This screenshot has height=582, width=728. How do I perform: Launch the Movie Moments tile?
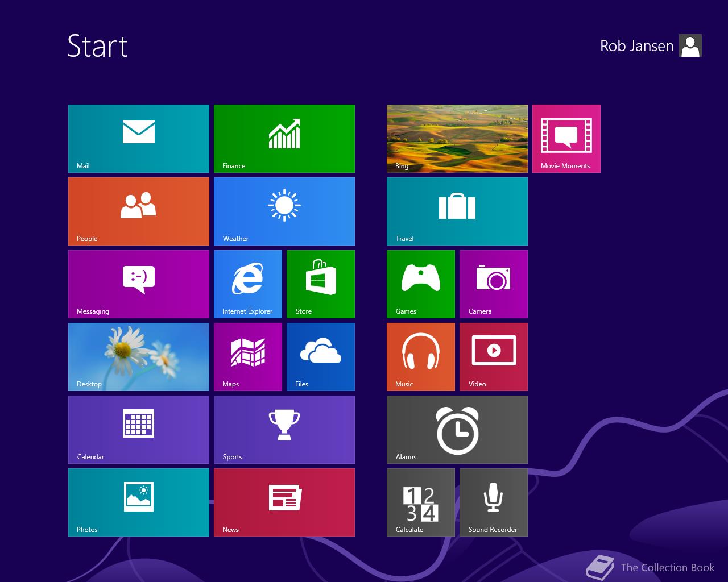pyautogui.click(x=566, y=139)
